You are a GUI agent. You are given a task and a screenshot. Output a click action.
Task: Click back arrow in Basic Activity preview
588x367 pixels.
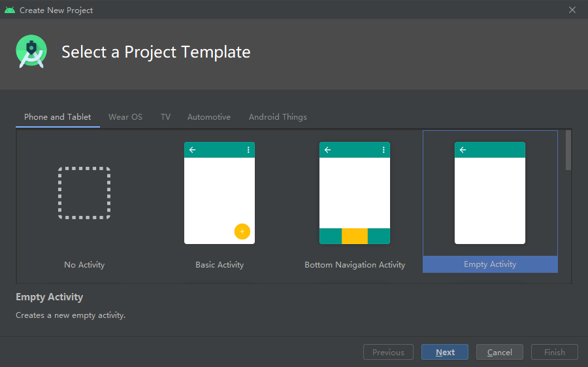click(x=192, y=150)
